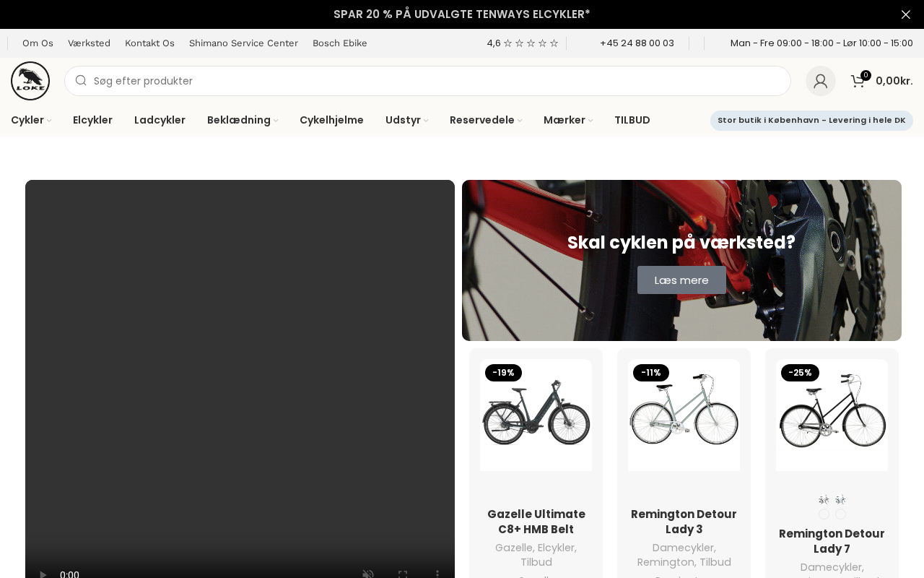Open the Cykelhjelme category

[331, 120]
